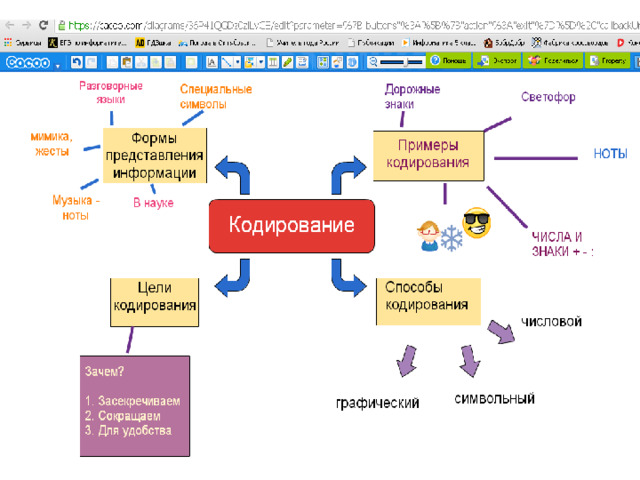This screenshot has width=640, height=480.
Task: Open the Property panel button
Action: (607, 61)
